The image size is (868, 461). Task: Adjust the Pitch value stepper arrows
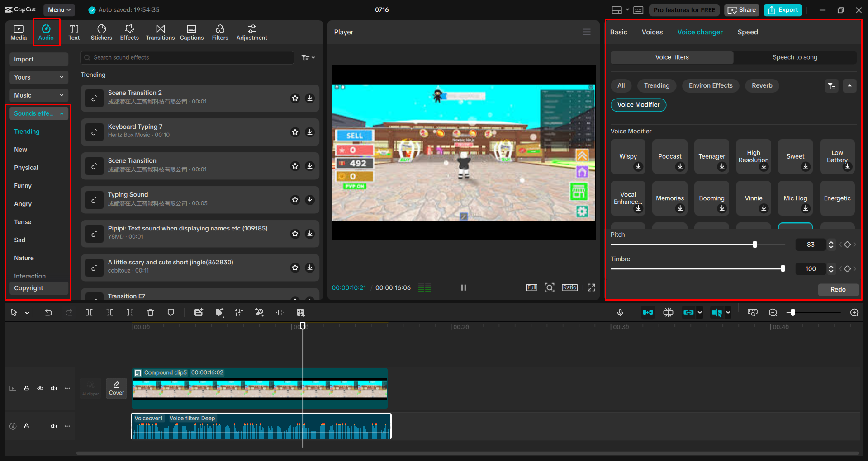[x=831, y=245]
